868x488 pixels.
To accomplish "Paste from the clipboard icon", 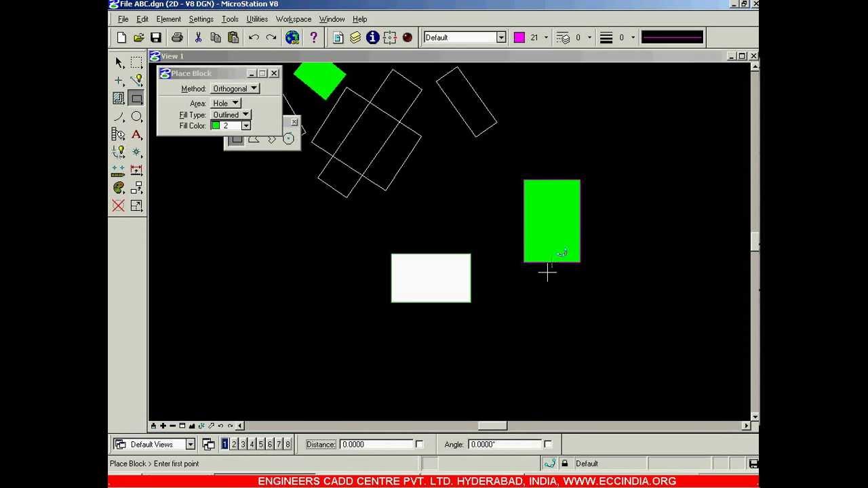I will [233, 38].
